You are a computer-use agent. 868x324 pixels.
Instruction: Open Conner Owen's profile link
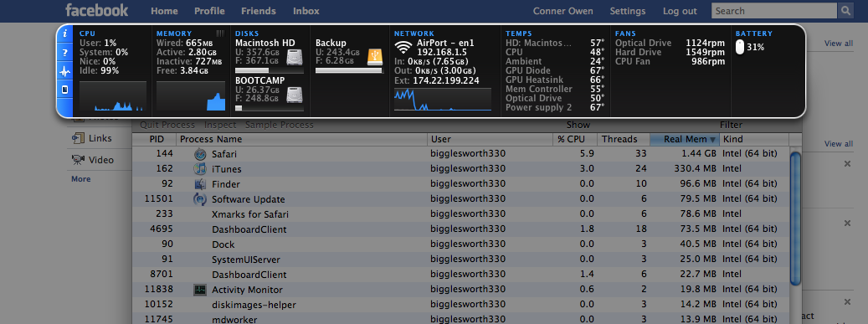(563, 11)
